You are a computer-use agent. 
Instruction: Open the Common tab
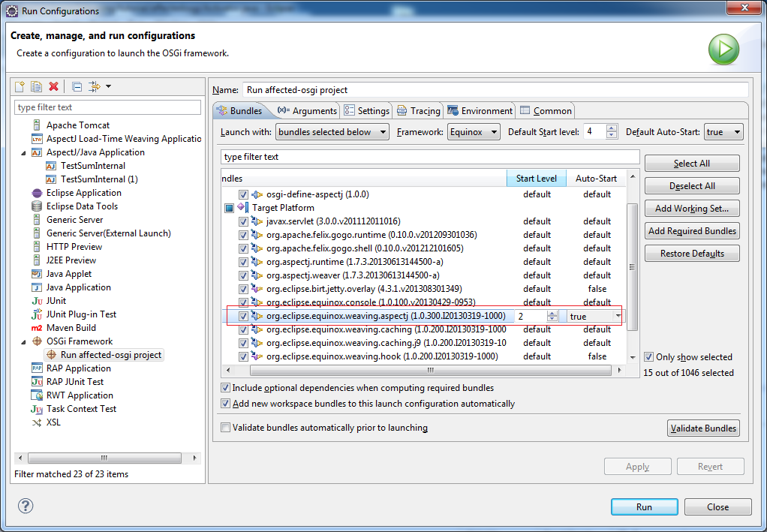[546, 111]
